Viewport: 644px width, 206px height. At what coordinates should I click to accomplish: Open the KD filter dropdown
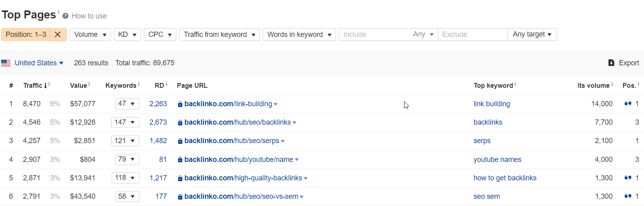127,34
